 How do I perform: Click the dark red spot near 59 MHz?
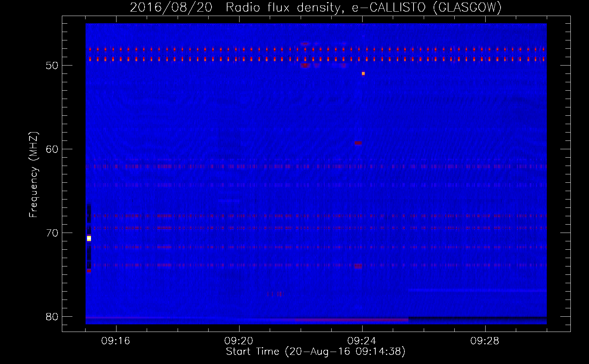pos(358,143)
